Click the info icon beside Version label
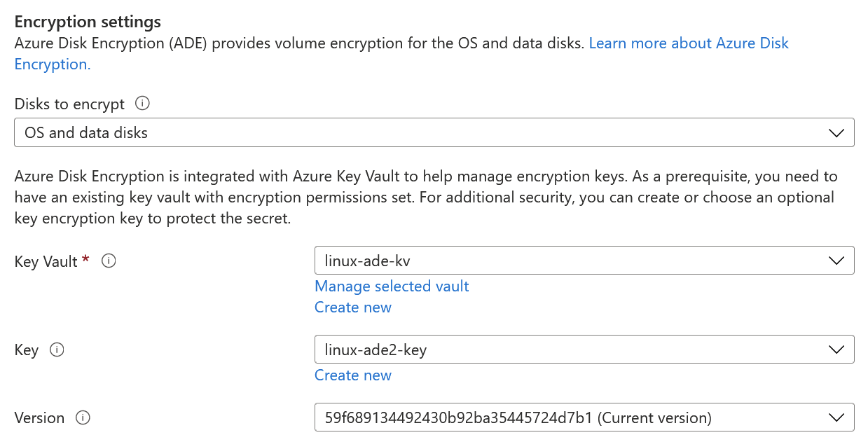The width and height of the screenshot is (868, 442). 83,417
